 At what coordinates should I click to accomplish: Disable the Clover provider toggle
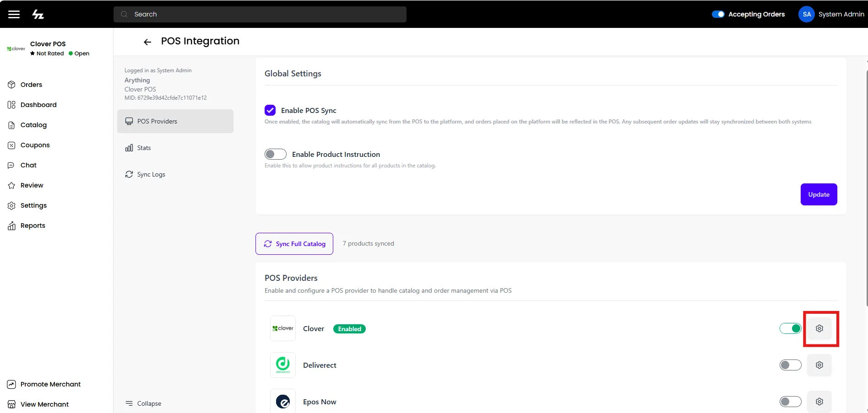(x=791, y=328)
